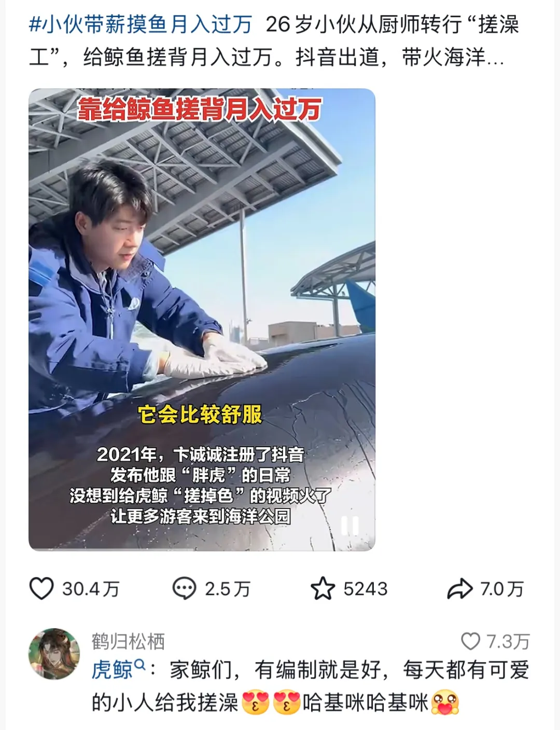Image resolution: width=560 pixels, height=730 pixels.
Task: Tap the 30.4万 like count
Action: coord(91,589)
